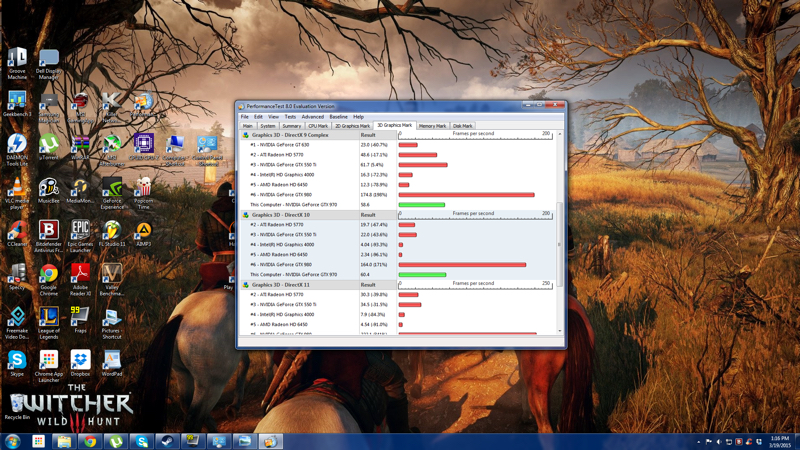
Task: Click the scroll-down arrow in the results list
Action: 560,331
